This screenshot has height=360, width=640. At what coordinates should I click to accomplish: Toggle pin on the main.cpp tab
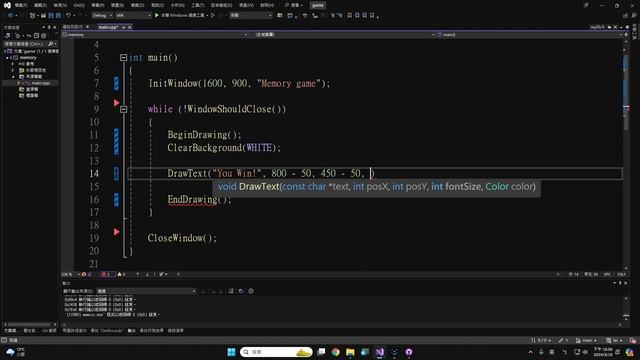tap(123, 27)
